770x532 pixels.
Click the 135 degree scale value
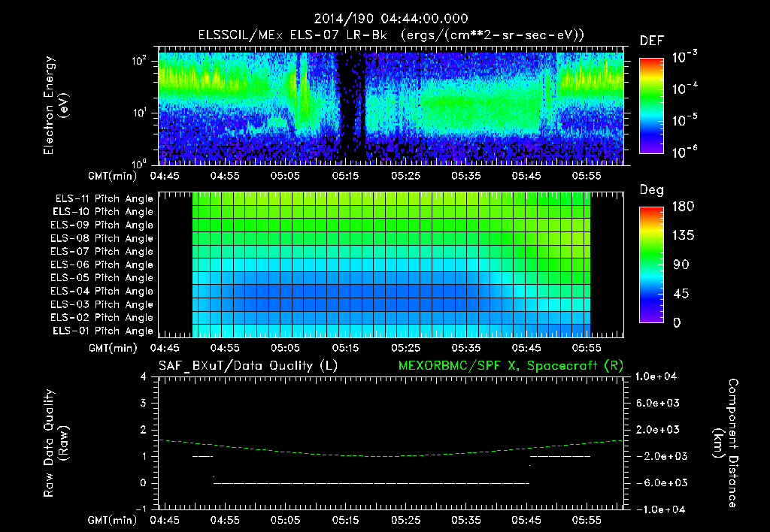pos(683,236)
